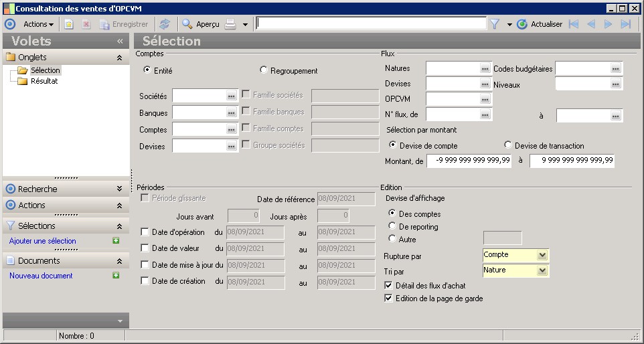644x344 pixels.
Task: Click the filter funnel icon
Action: click(x=495, y=24)
